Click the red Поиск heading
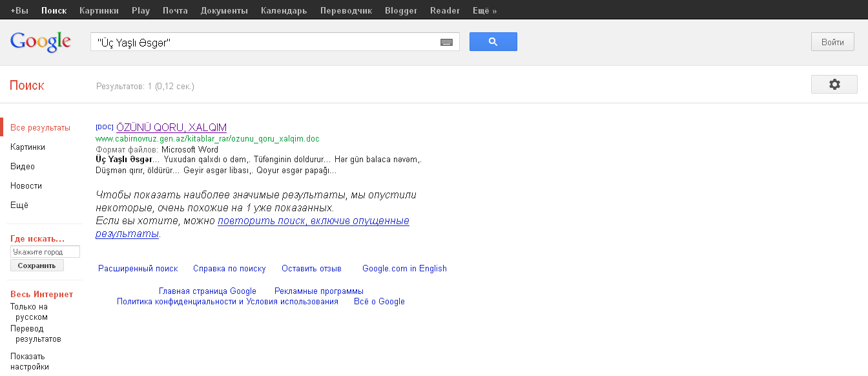 pyautogui.click(x=27, y=85)
